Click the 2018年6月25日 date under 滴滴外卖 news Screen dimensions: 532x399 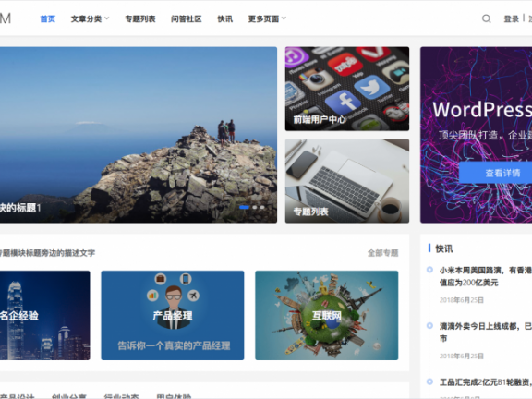tap(462, 356)
